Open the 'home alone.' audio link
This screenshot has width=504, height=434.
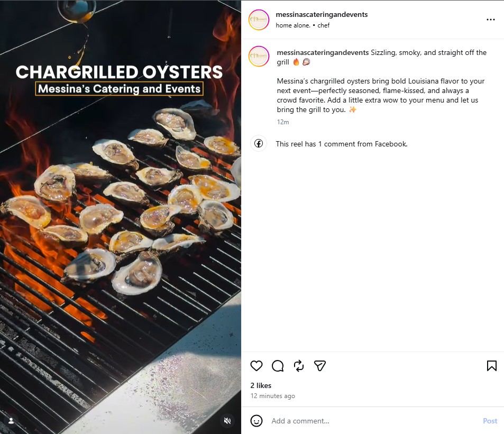pyautogui.click(x=293, y=25)
